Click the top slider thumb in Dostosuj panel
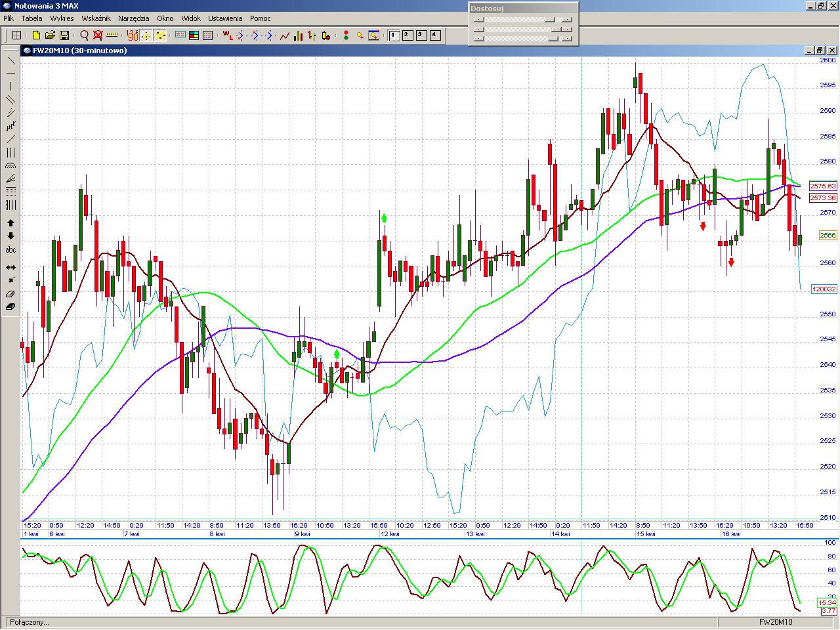 point(549,20)
